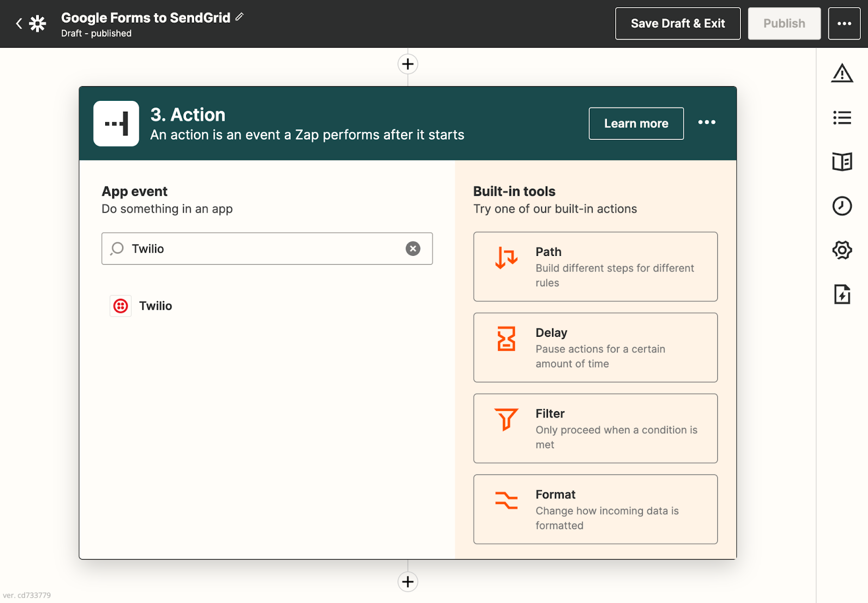Screen dimensions: 868x603
Task: Open the Zapier asterisk logo home
Action: [x=37, y=23]
